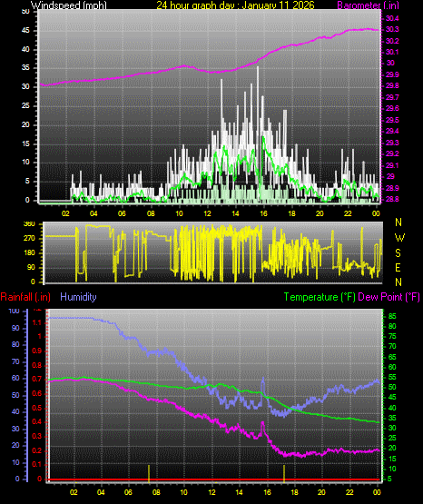Click the 35 mph windspeed axis value
This screenshot has width=423, height=504.
click(x=25, y=68)
